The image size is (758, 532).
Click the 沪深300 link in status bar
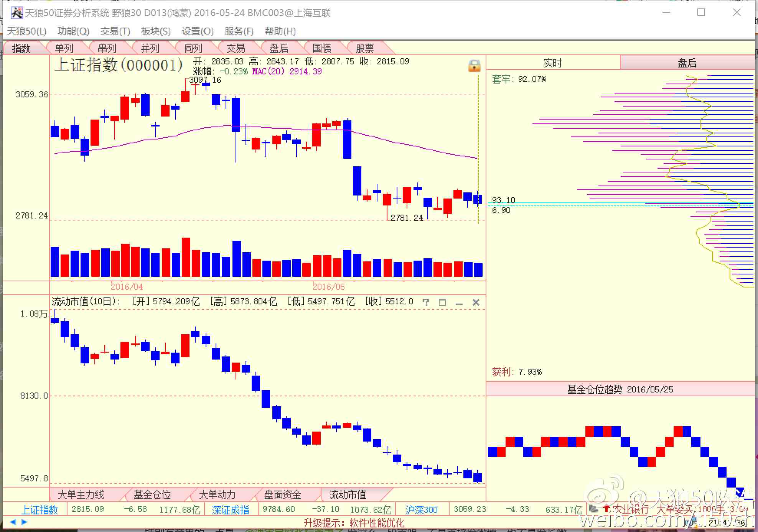[x=421, y=510]
